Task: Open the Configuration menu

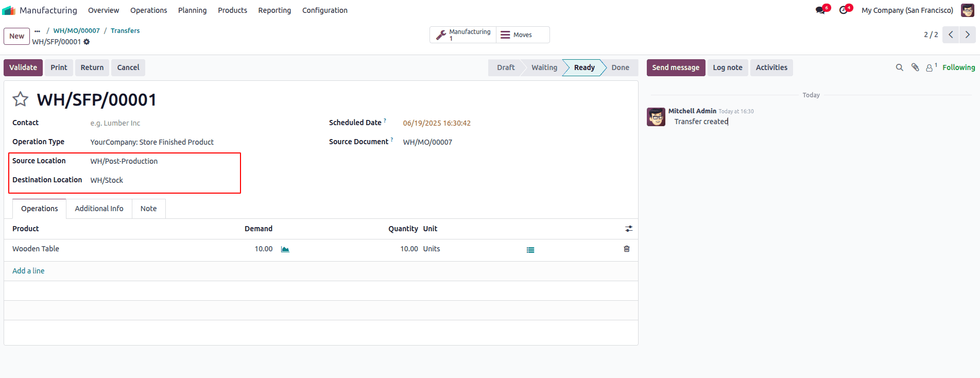Action: pyautogui.click(x=324, y=10)
